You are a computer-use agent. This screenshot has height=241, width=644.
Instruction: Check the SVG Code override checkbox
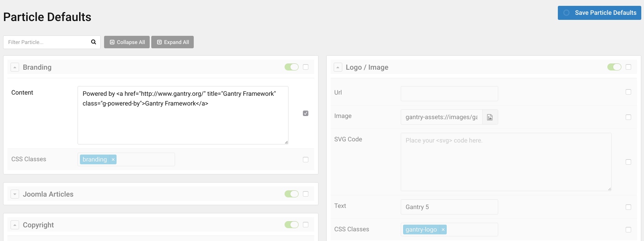coord(628,162)
